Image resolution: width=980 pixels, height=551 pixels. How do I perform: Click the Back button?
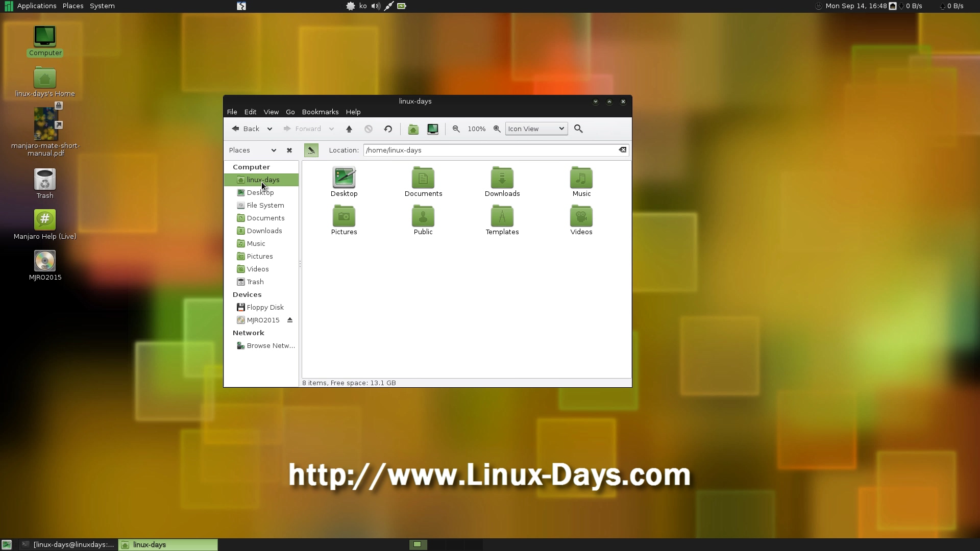(x=246, y=129)
